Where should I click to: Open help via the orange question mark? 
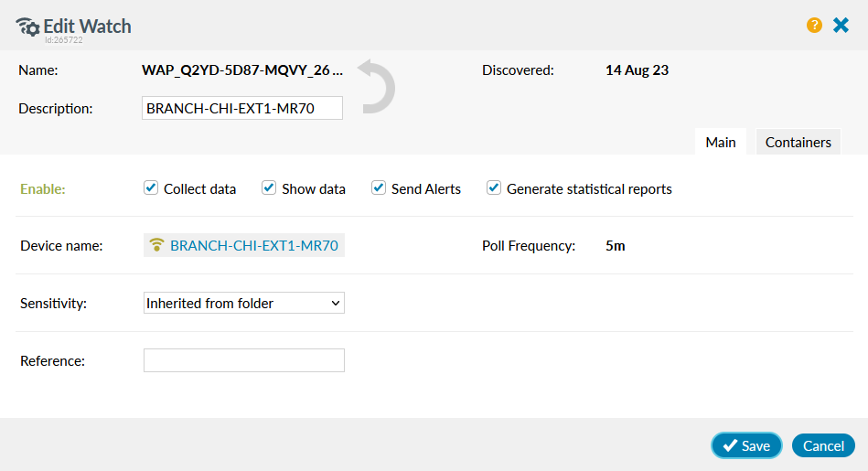pos(814,26)
